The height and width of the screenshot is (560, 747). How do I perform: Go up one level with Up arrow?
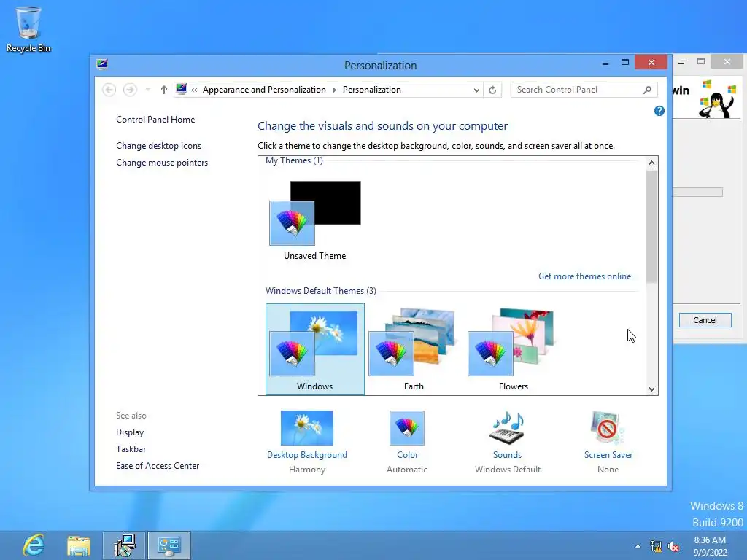pos(164,90)
